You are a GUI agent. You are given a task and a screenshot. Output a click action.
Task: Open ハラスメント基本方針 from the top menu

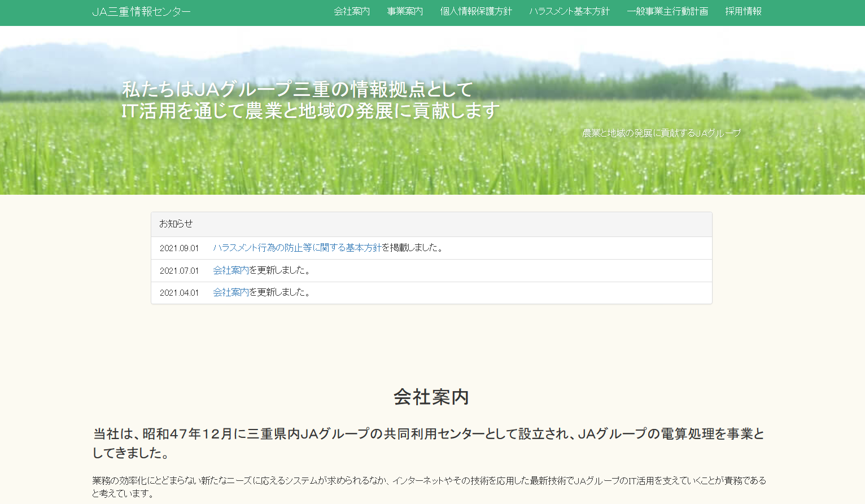[569, 11]
